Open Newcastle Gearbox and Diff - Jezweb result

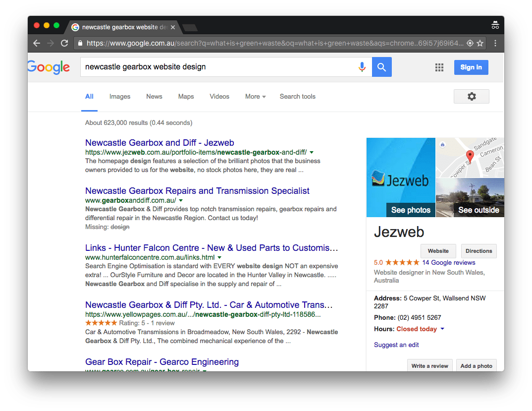[160, 143]
